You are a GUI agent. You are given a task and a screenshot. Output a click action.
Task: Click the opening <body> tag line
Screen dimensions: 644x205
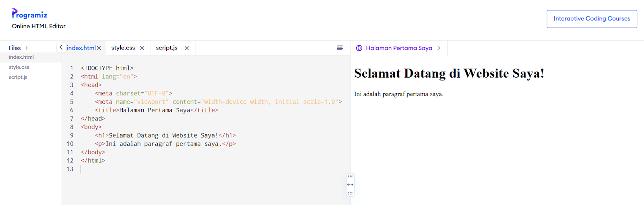coord(91,127)
